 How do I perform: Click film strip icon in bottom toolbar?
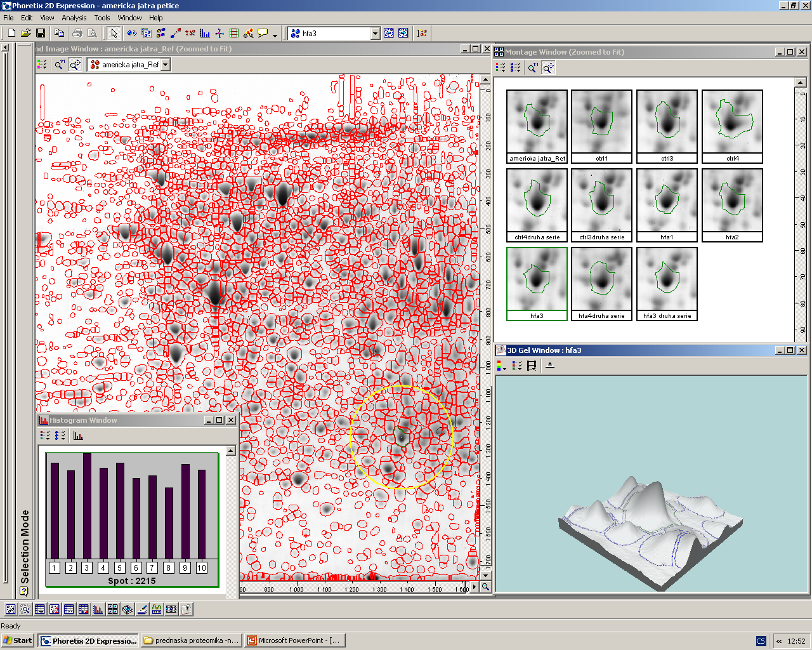171,609
